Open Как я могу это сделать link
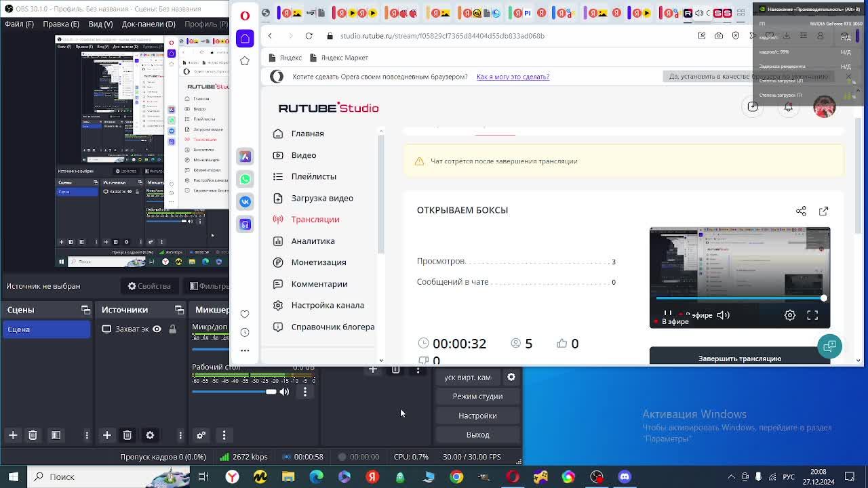 (x=513, y=77)
